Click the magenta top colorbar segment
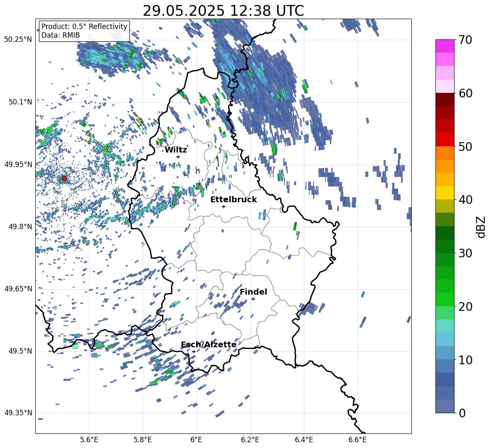491x448 pixels. pos(445,46)
